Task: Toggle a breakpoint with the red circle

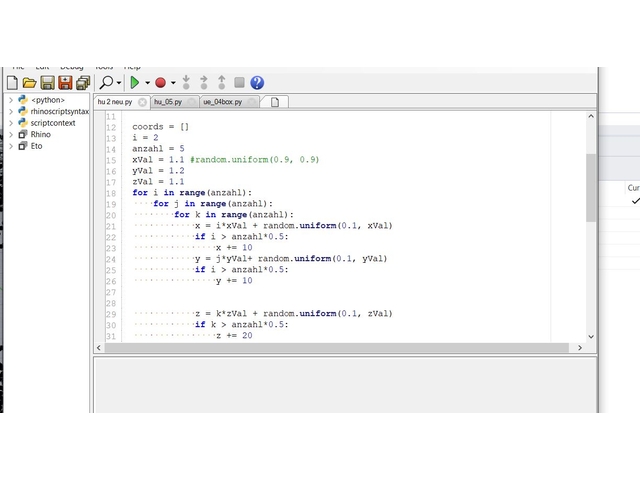Action: [160, 83]
